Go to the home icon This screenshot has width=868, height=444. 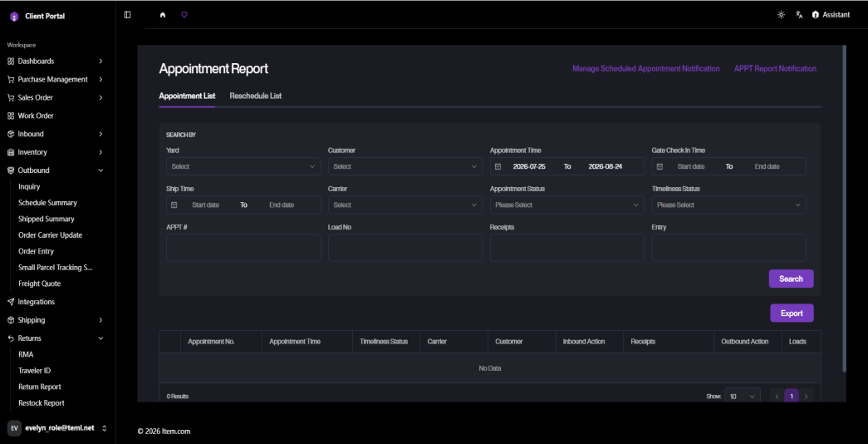coord(163,15)
